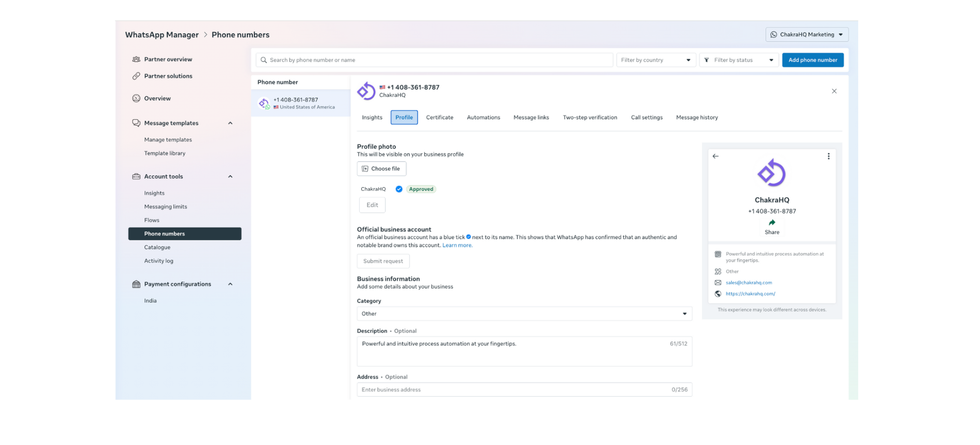Open Flows in sidebar
The image size is (980, 445).
152,220
